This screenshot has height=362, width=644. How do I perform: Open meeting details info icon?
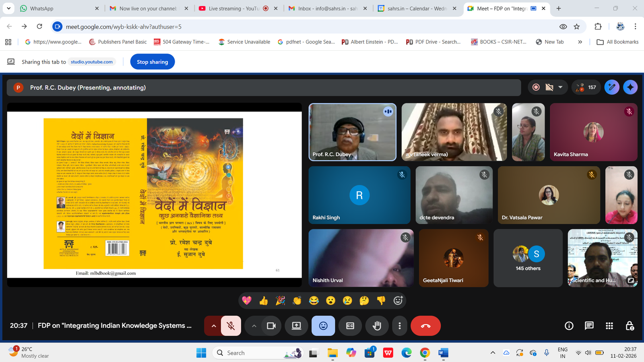coord(569,326)
